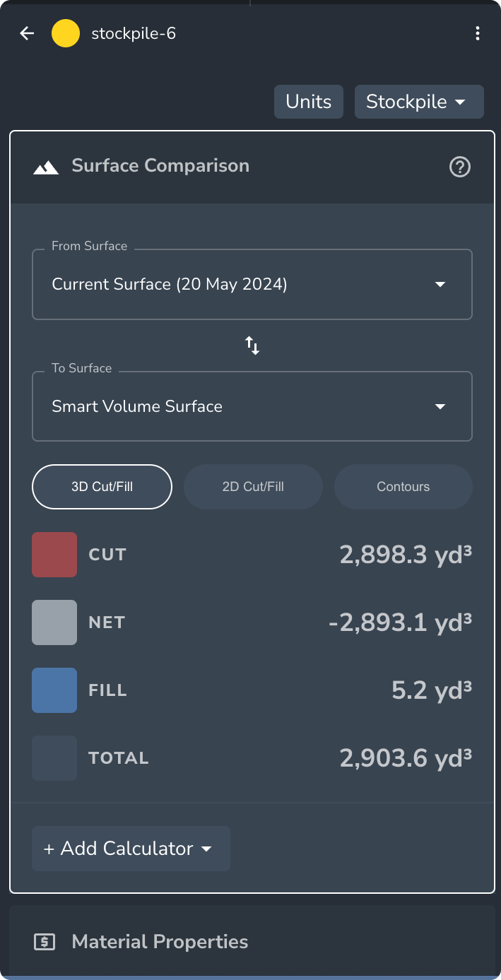Click the red CUT color swatch

tap(54, 555)
